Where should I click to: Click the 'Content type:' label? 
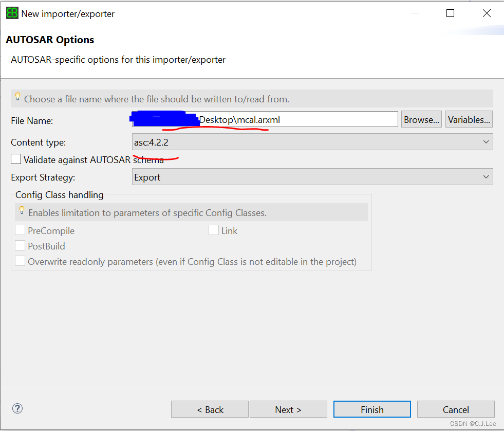pyautogui.click(x=38, y=142)
